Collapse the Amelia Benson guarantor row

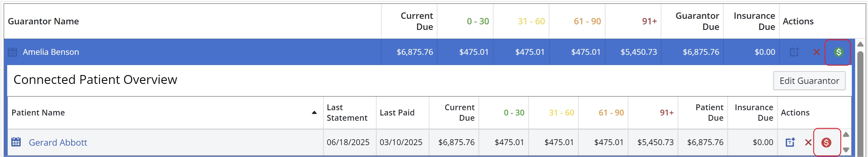[x=51, y=52]
